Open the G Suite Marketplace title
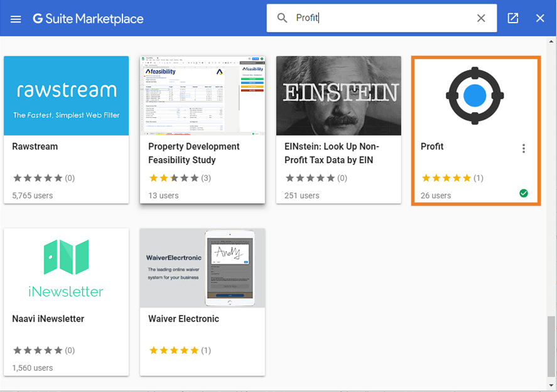557x392 pixels. (x=88, y=19)
